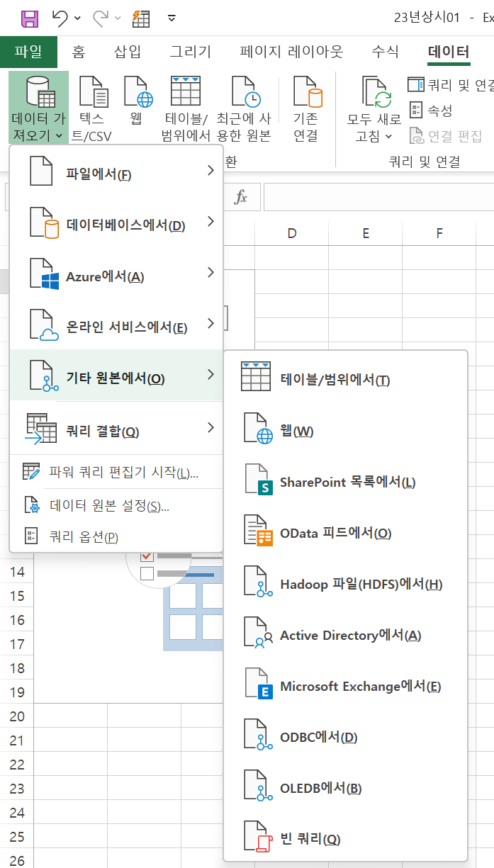This screenshot has width=494, height=868.
Task: Click the Save icon in title bar
Action: tap(30, 18)
